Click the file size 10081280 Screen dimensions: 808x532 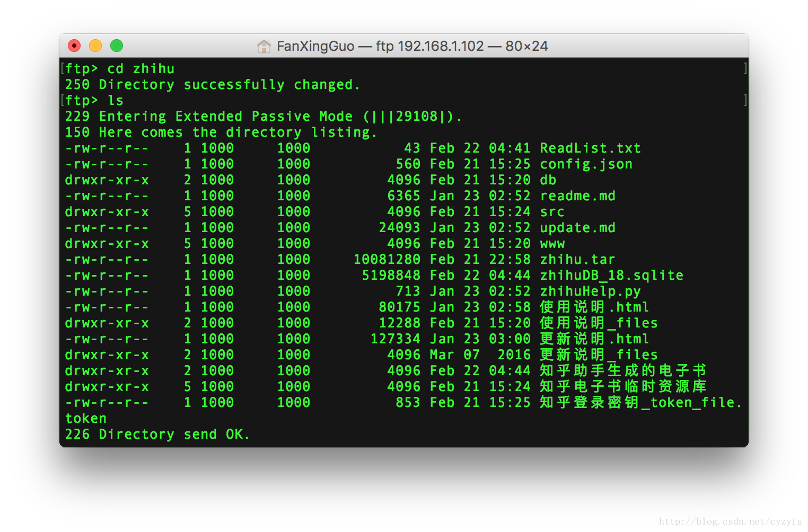pyautogui.click(x=387, y=260)
